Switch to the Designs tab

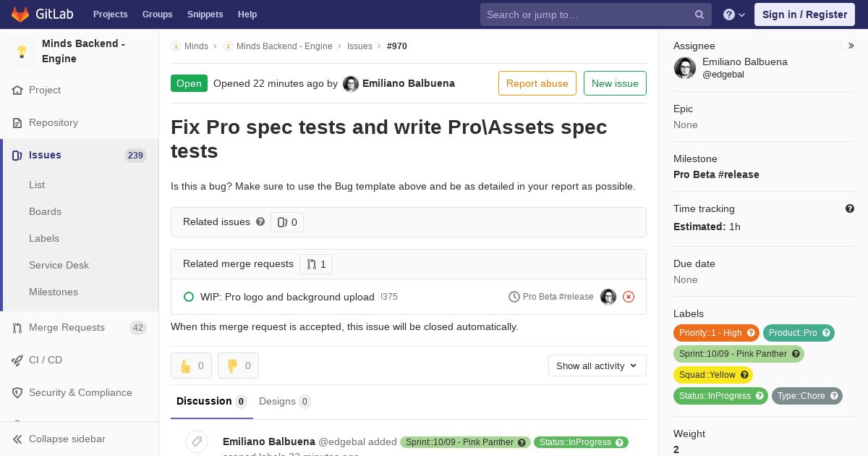click(284, 401)
